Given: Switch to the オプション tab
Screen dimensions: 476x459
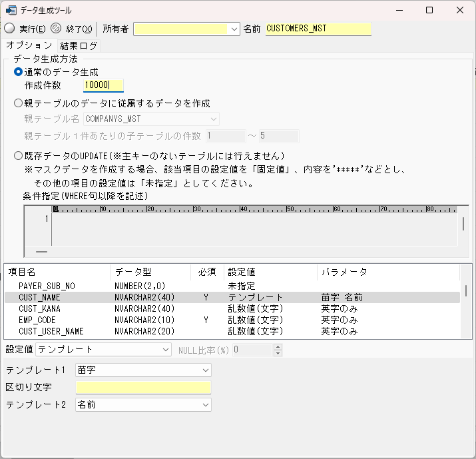Looking at the screenshot, I should point(29,45).
